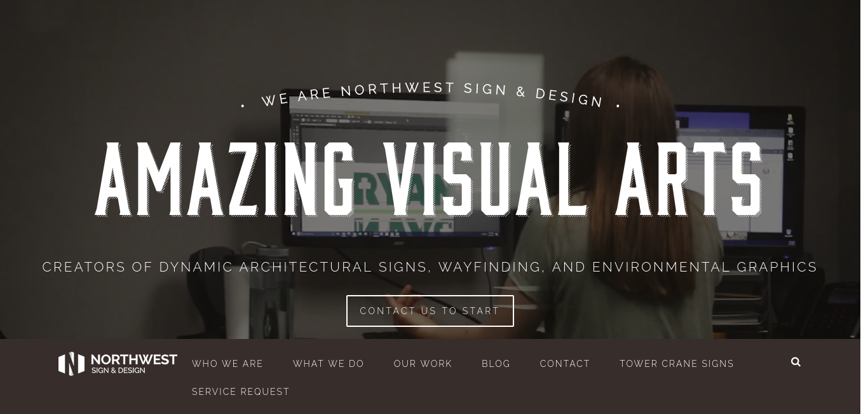Click the Northwest Sign & Design wordmark
The width and height of the screenshot is (868, 414).
134,364
